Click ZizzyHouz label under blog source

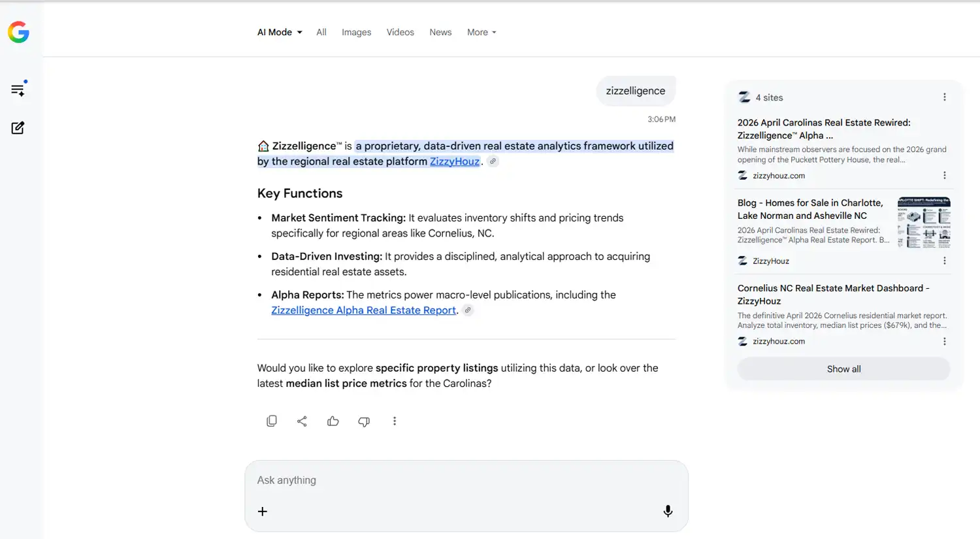coord(771,261)
